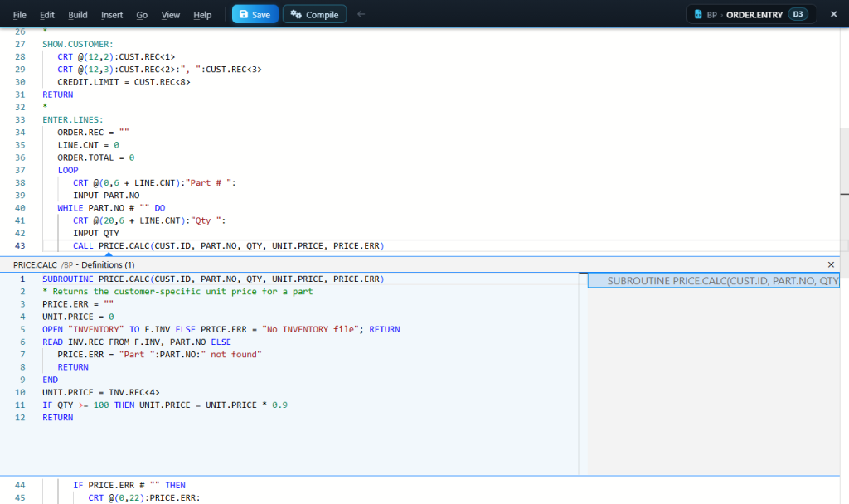Select the SUBROUTINE PRICE.CALC reference entry
Viewport: 849px width, 504px height.
714,280
